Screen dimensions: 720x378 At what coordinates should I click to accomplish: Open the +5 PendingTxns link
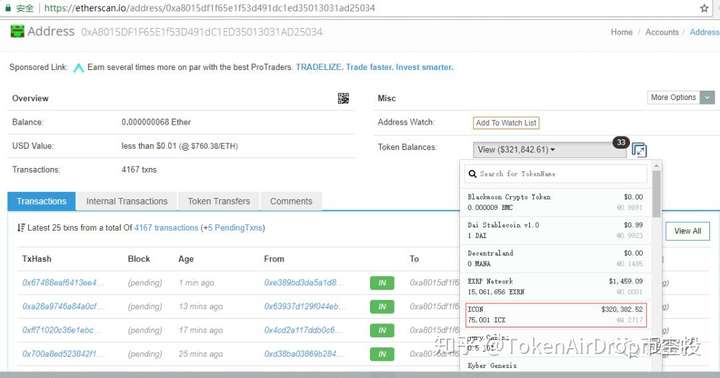click(x=233, y=228)
